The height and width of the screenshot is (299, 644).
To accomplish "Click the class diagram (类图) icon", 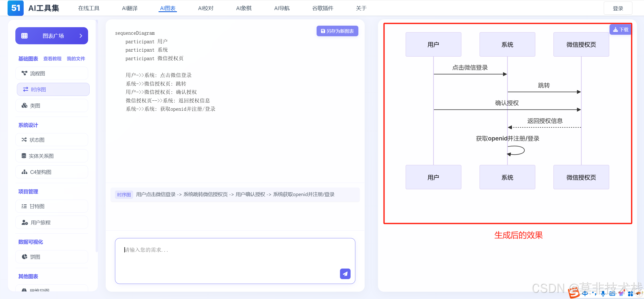I will click(24, 105).
